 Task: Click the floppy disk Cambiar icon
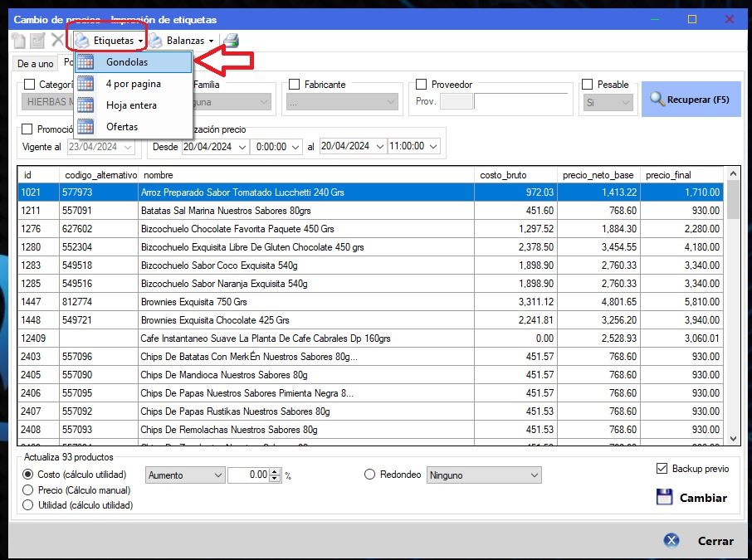[x=664, y=497]
